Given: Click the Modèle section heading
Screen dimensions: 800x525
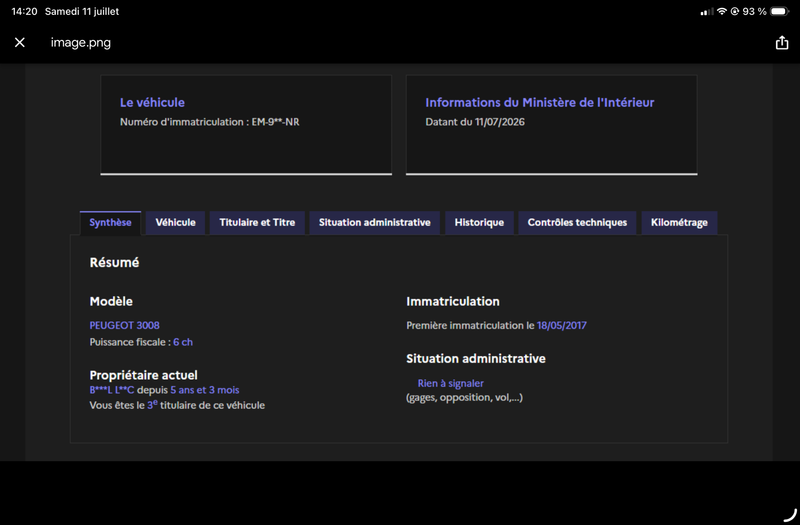Looking at the screenshot, I should [111, 302].
